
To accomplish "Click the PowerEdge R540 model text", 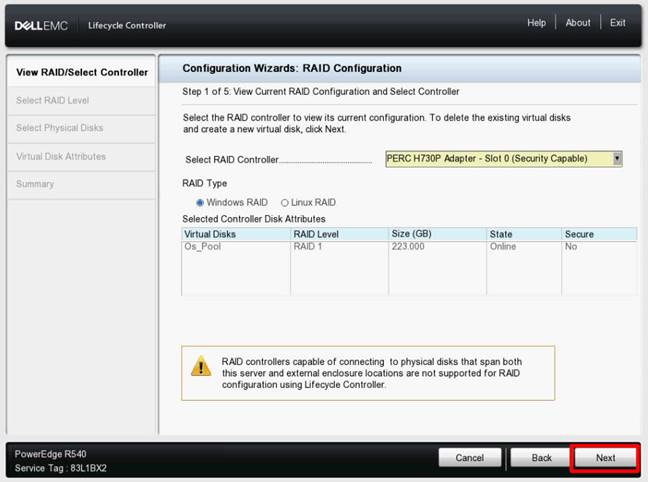I will (x=50, y=454).
